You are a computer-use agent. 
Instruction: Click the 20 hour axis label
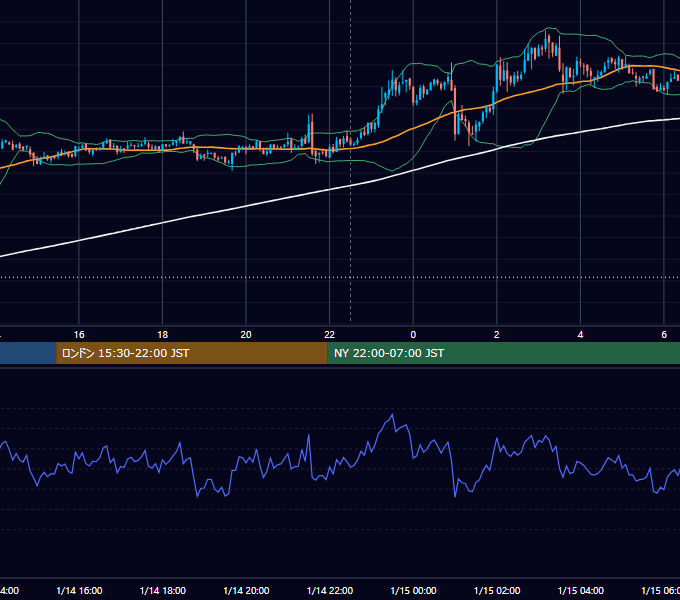pyautogui.click(x=246, y=335)
